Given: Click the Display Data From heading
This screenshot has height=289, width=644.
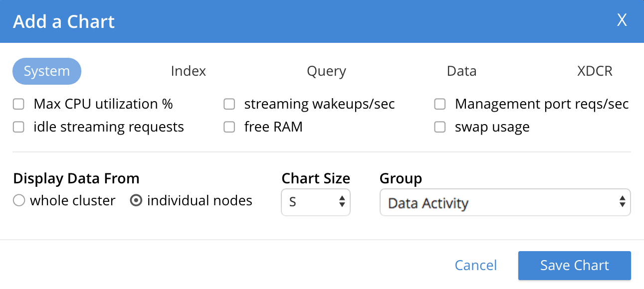Looking at the screenshot, I should (x=76, y=178).
